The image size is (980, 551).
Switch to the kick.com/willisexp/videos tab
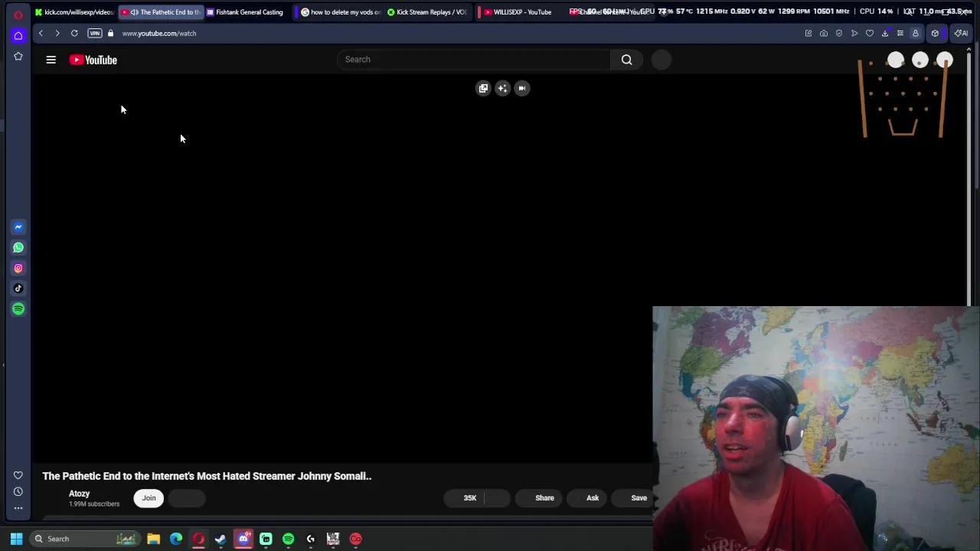coord(74,12)
